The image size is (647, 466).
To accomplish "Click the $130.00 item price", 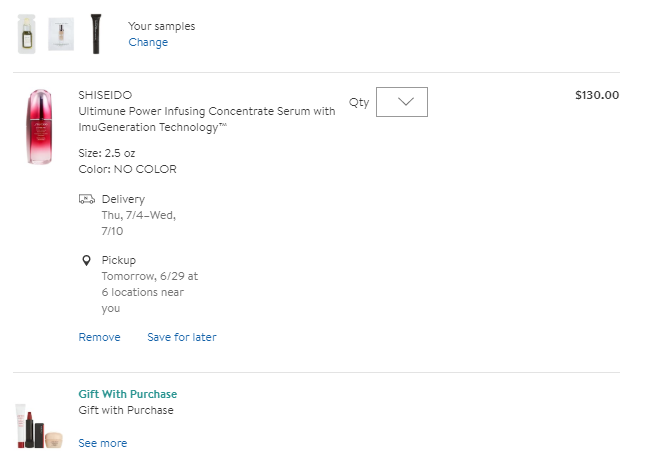I will 597,95.
